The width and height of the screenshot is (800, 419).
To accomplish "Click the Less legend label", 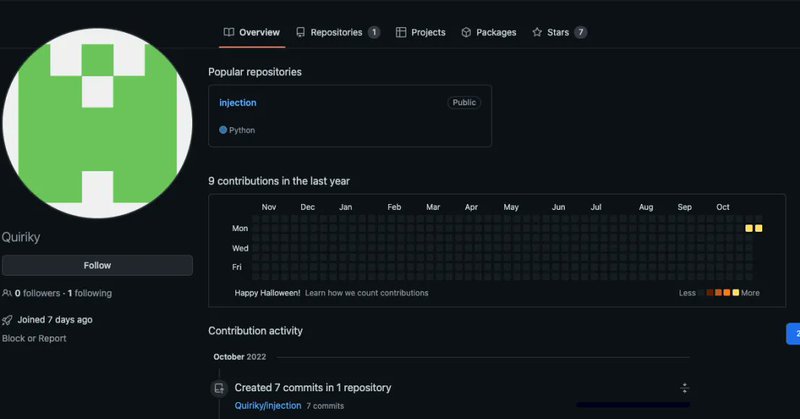I will coord(687,293).
